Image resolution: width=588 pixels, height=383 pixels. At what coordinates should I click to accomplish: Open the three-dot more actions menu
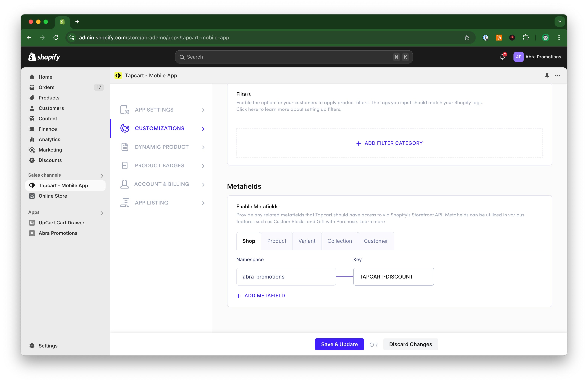(557, 76)
